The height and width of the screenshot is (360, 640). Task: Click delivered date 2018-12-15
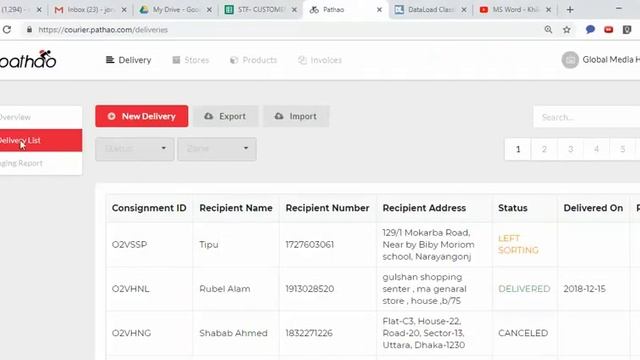[x=584, y=289]
